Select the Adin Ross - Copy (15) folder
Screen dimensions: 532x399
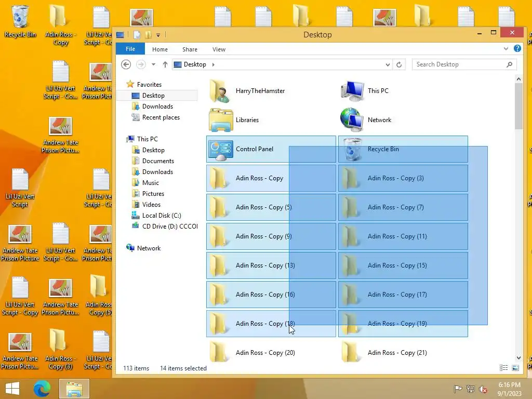click(403, 265)
